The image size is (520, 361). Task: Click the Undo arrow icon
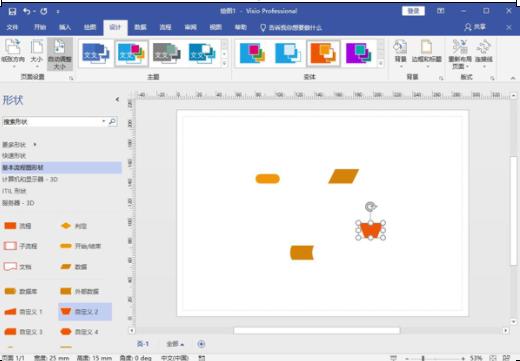26,11
